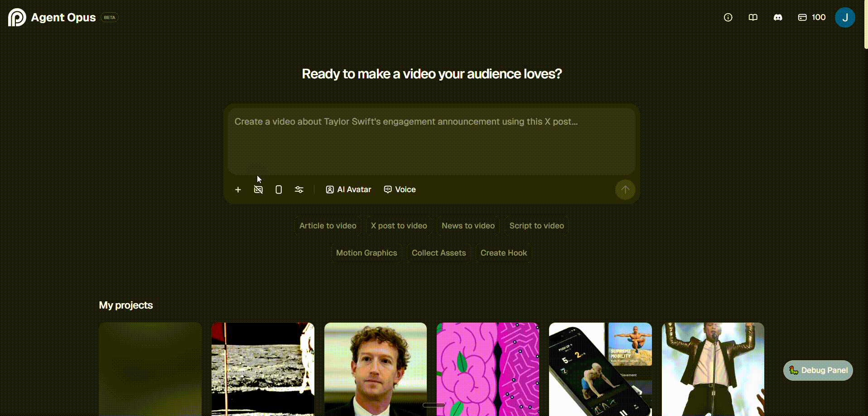
Task: Select the Script to video preset
Action: point(536,226)
